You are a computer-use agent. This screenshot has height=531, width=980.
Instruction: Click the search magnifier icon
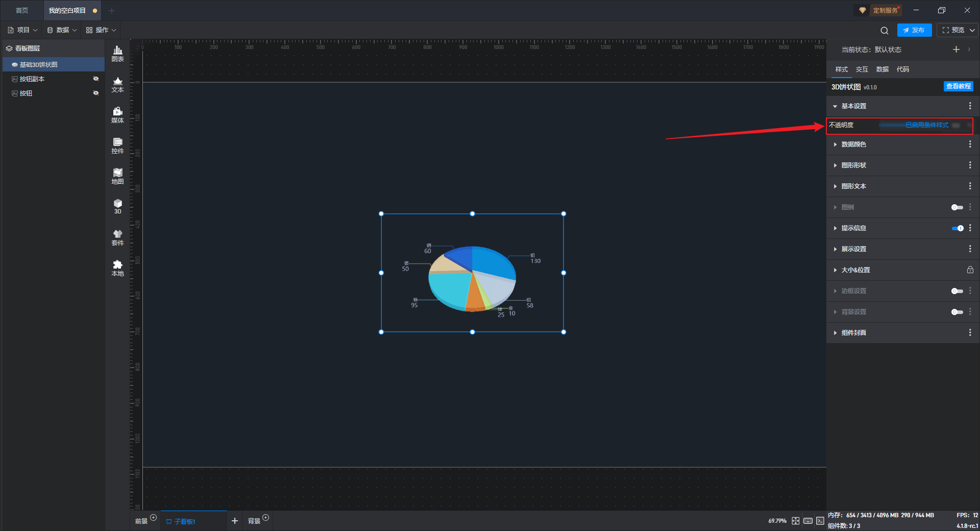(885, 30)
